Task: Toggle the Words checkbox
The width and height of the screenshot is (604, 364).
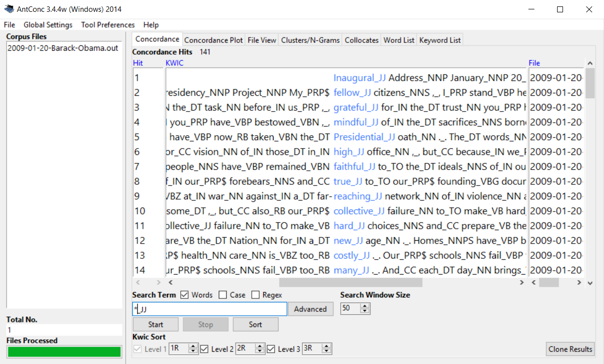Action: pos(185,295)
